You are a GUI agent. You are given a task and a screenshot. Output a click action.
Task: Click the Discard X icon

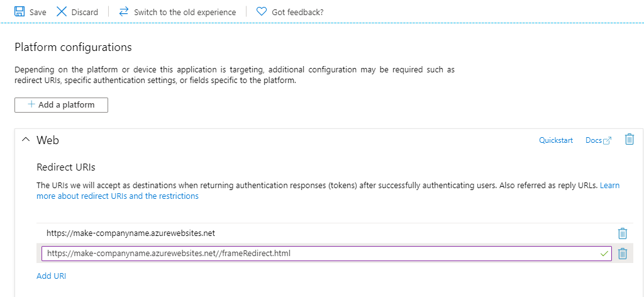(62, 12)
